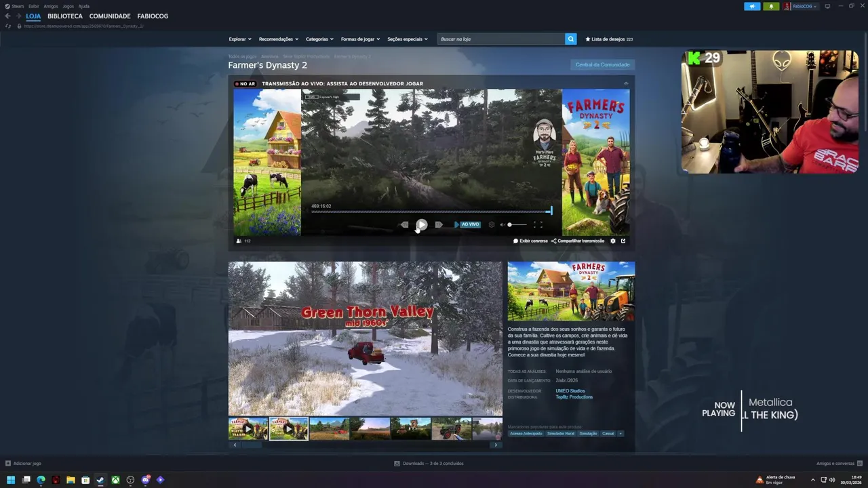Click the store search magnifier button
868x488 pixels.
click(570, 39)
